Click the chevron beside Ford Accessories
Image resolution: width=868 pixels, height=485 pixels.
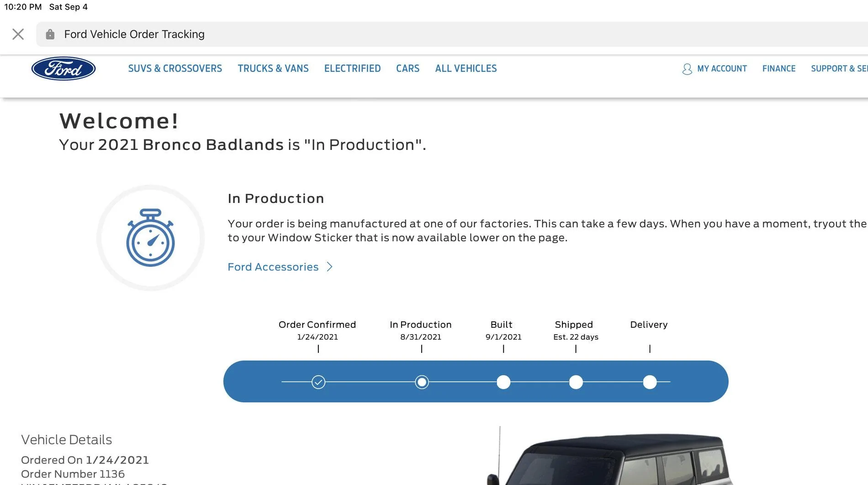pyautogui.click(x=330, y=267)
